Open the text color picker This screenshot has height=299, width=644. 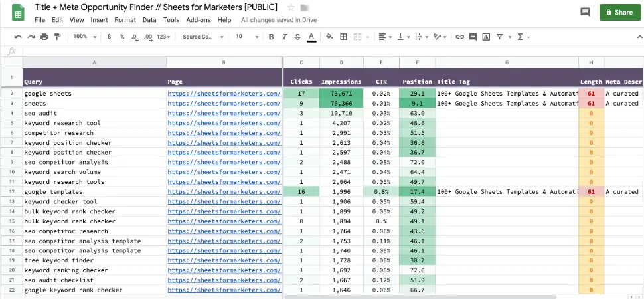click(311, 37)
